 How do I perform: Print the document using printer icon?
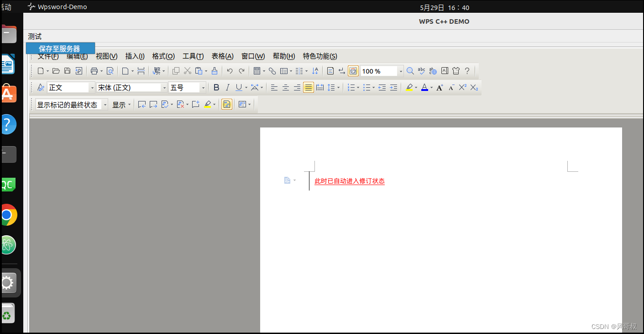94,71
